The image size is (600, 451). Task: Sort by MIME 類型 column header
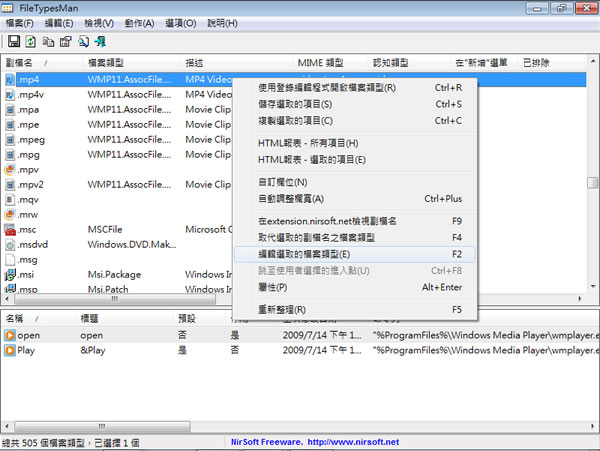coord(331,63)
